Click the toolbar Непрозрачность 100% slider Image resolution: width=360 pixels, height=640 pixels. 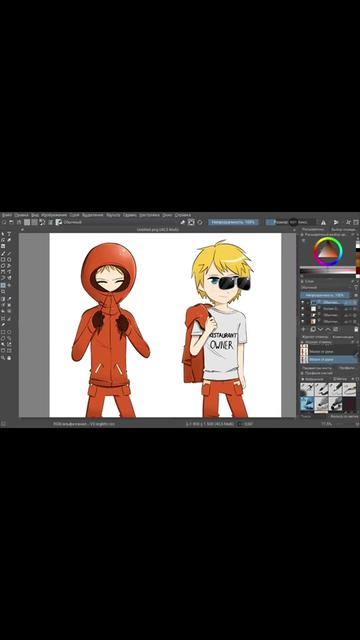pos(233,222)
